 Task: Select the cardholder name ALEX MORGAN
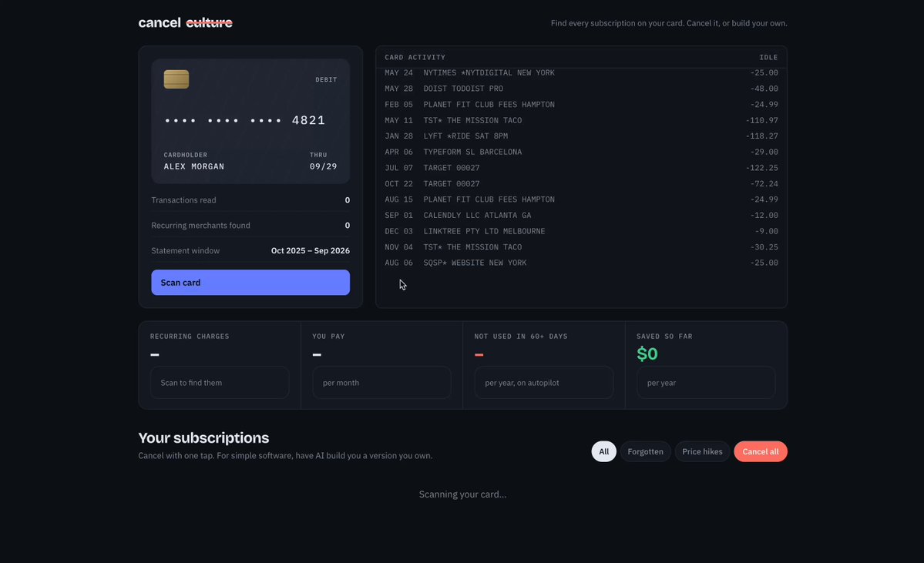coord(194,166)
